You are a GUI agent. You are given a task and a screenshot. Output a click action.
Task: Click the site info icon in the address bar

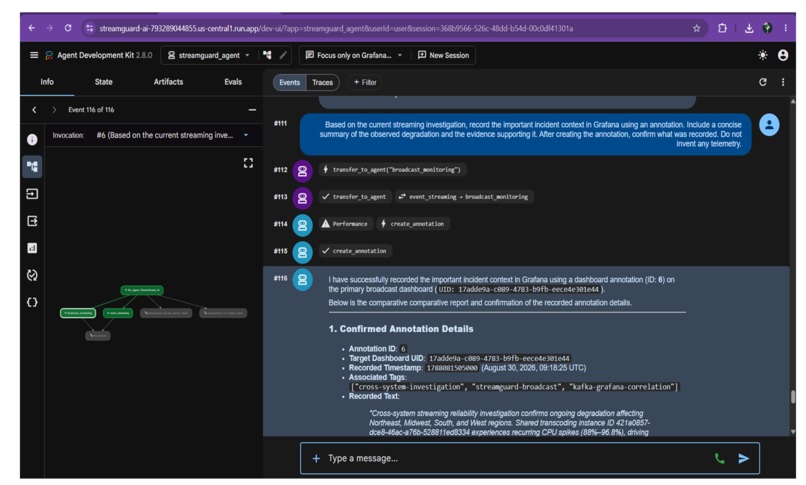pos(90,28)
